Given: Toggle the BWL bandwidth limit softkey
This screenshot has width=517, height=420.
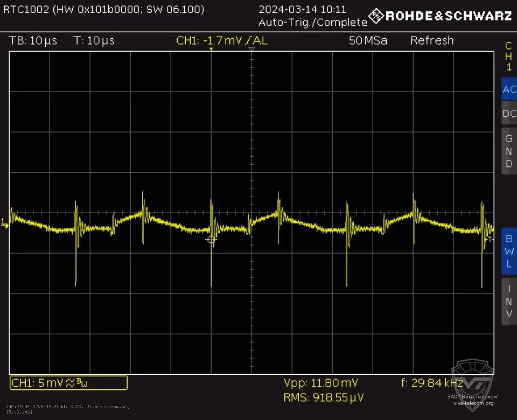Looking at the screenshot, I should tap(508, 251).
